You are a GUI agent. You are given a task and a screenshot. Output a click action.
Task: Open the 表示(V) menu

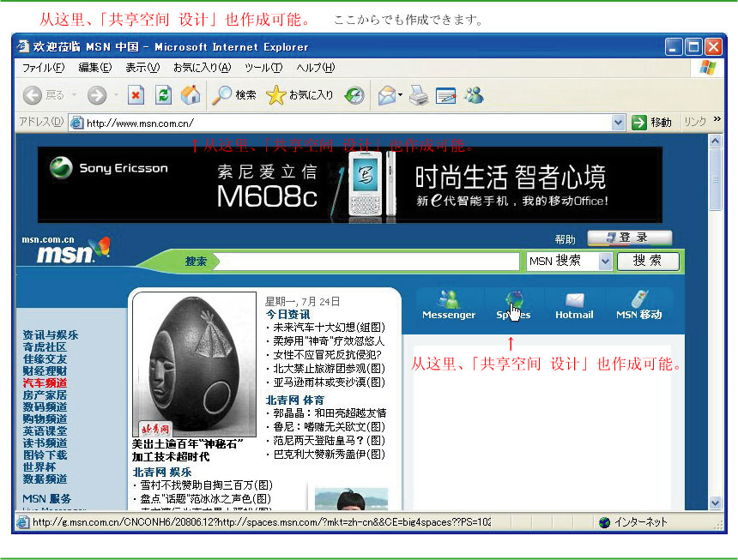pyautogui.click(x=142, y=68)
